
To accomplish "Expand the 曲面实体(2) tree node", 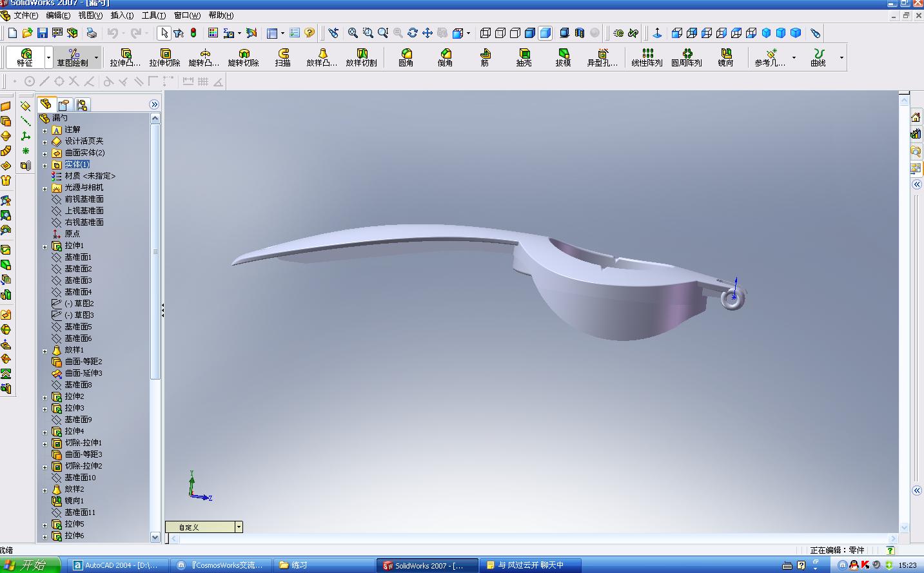I will (x=45, y=153).
